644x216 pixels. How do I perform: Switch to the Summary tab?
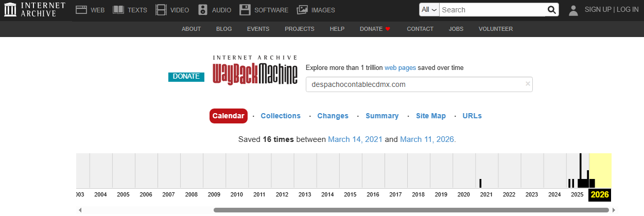[382, 116]
